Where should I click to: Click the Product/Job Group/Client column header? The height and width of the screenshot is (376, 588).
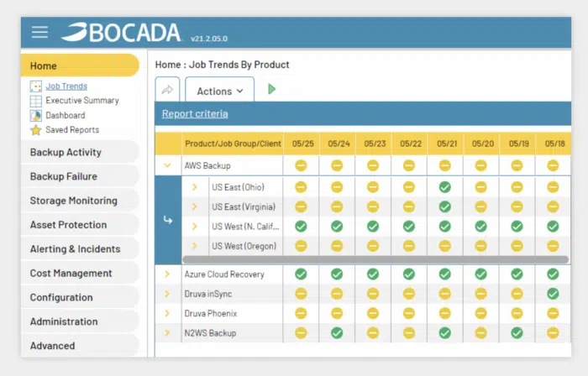point(233,144)
